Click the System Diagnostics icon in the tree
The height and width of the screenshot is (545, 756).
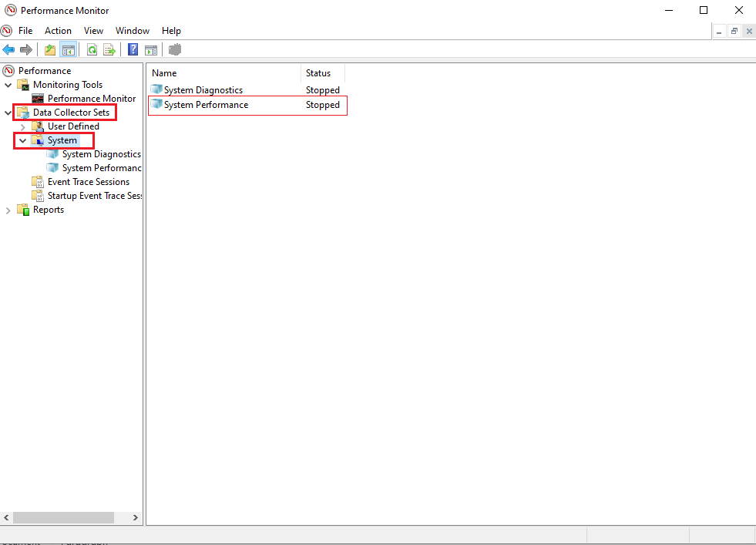pos(52,154)
